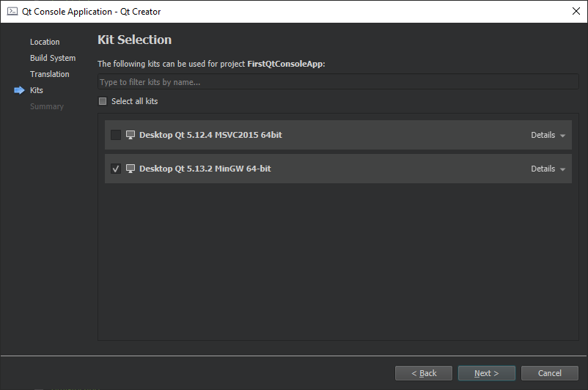The width and height of the screenshot is (588, 390).
Task: Go to the Location wizard step
Action: tap(45, 42)
